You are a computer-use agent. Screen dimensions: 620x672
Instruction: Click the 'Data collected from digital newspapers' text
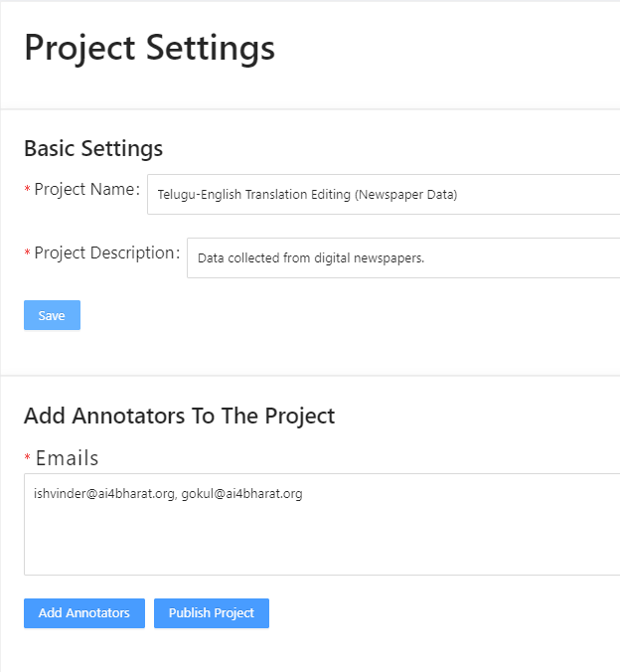[x=310, y=258]
